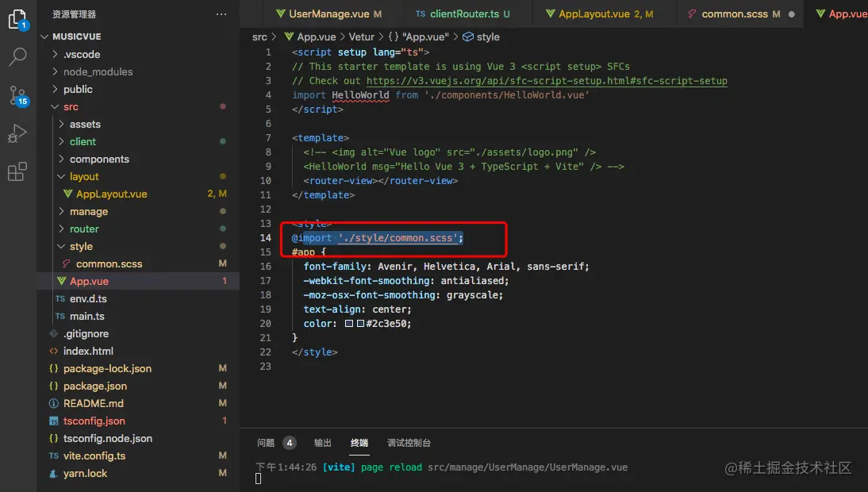
Task: Expand the .vscode folder
Action: pyautogui.click(x=55, y=54)
